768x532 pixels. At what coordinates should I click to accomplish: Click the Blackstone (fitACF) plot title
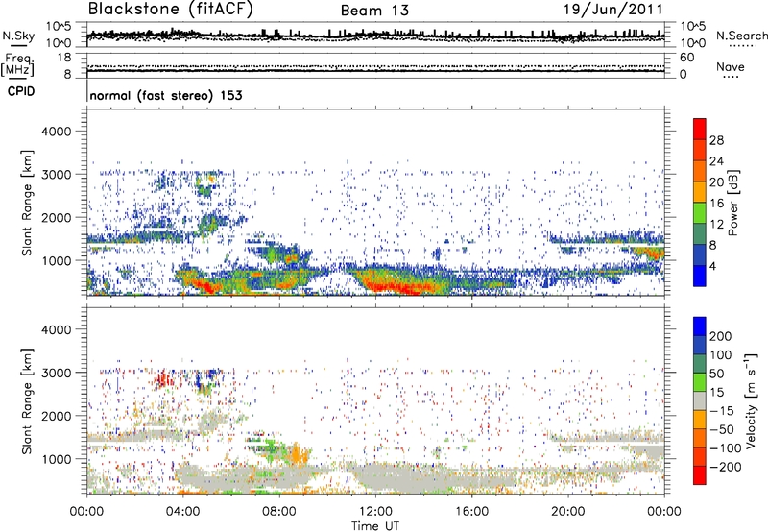tap(170, 9)
